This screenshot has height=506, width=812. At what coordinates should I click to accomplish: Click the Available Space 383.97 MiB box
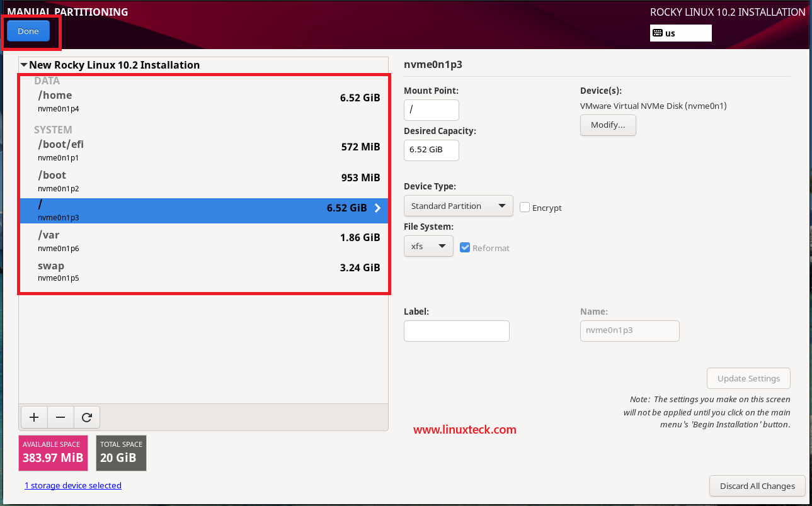tap(54, 453)
